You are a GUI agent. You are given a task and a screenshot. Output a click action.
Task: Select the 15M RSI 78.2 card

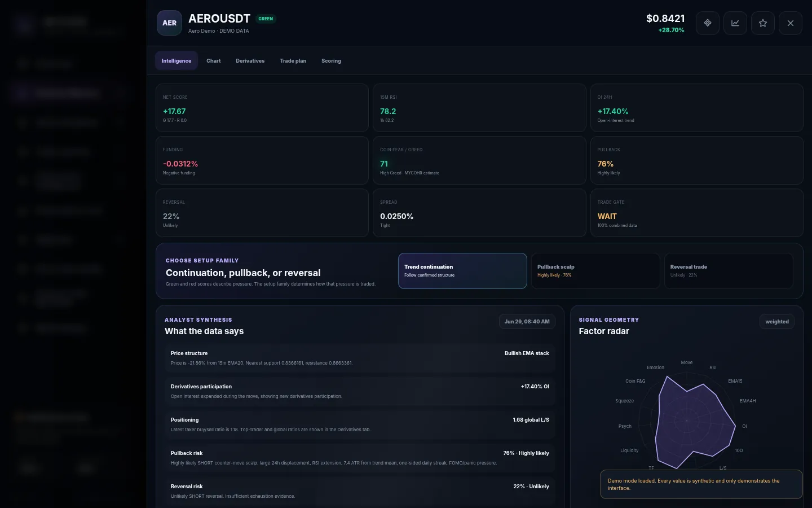pos(479,108)
